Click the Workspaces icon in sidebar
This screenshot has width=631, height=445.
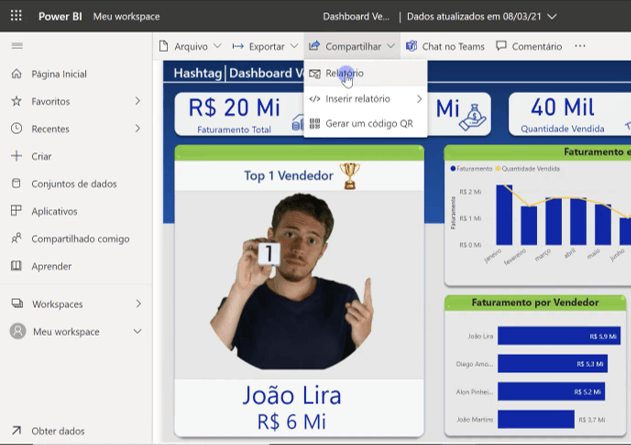tap(17, 303)
